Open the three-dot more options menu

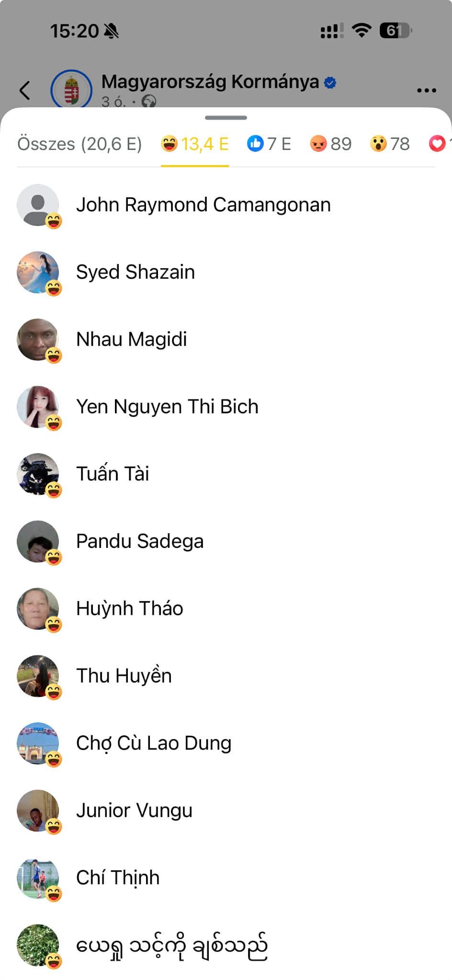(426, 90)
